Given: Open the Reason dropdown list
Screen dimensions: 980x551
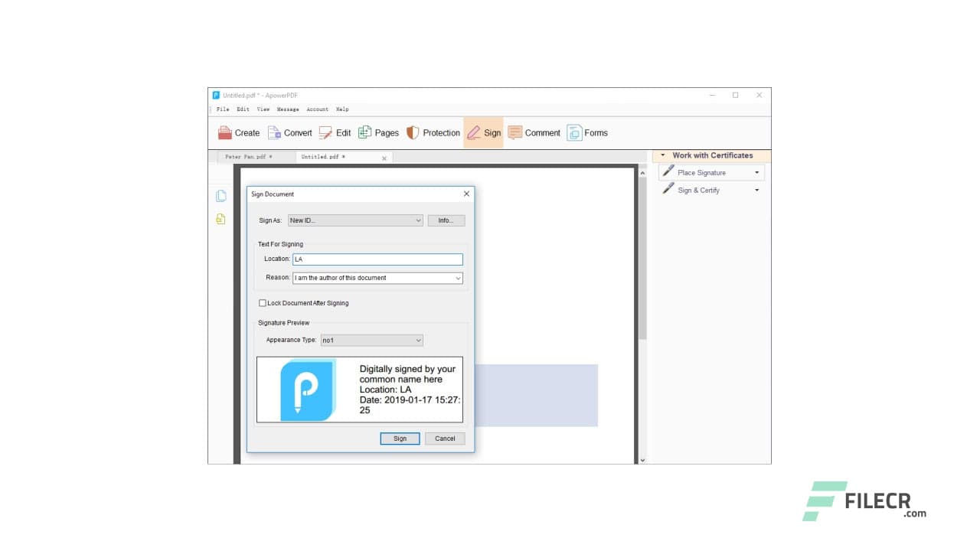Looking at the screenshot, I should pyautogui.click(x=459, y=278).
